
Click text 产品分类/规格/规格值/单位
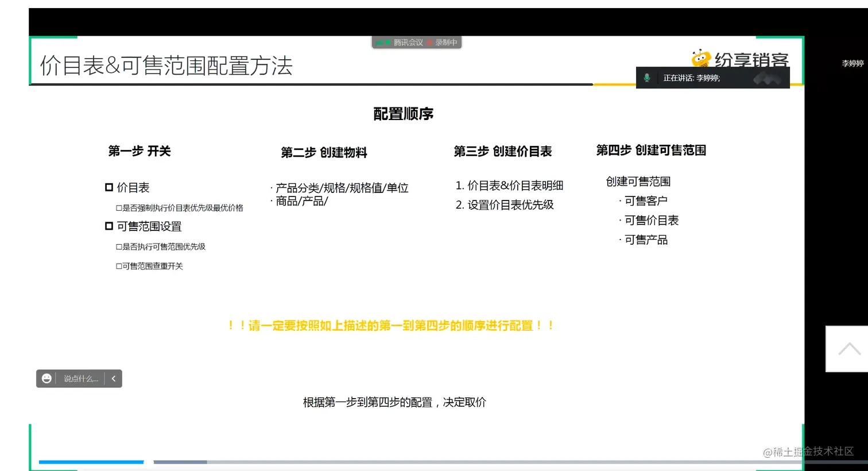tap(342, 188)
